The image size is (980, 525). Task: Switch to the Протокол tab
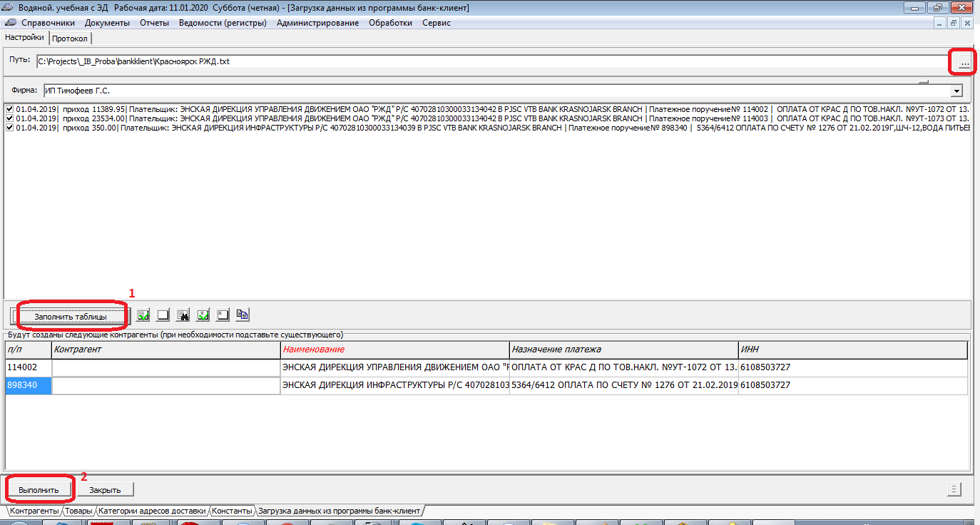(x=70, y=38)
